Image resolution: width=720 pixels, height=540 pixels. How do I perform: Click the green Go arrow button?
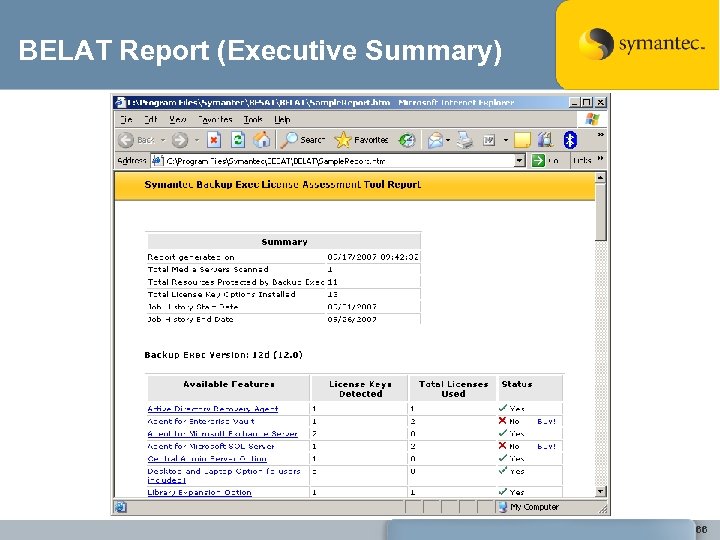click(x=538, y=161)
